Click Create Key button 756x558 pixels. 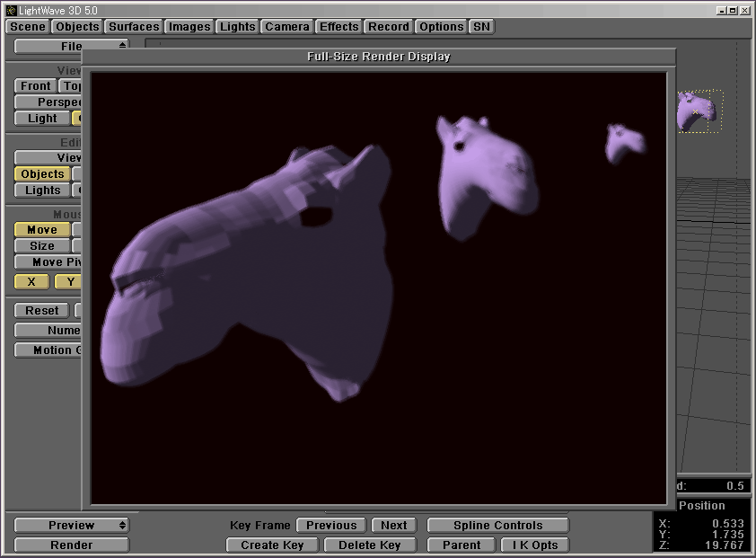pyautogui.click(x=272, y=545)
